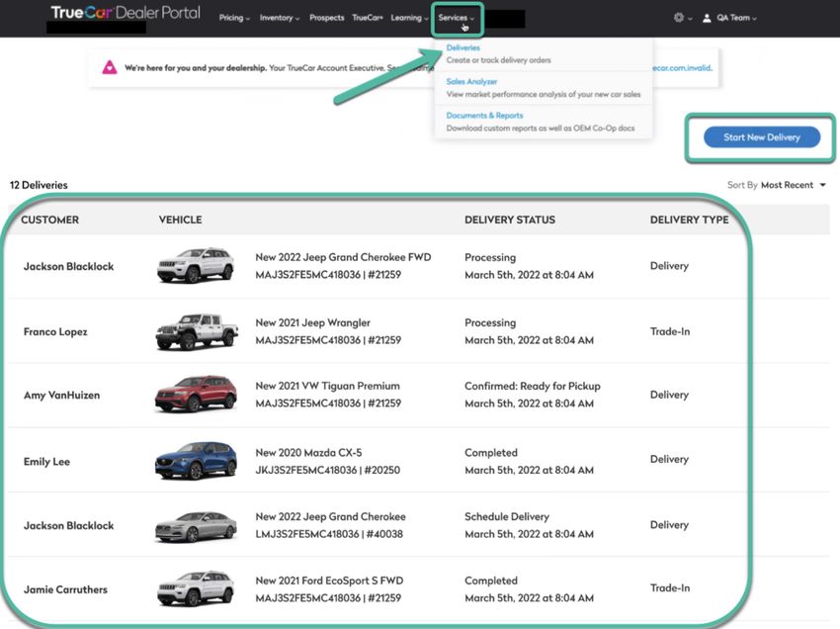Select Deliveries from the Services menu
This screenshot has width=840, height=629.
(x=462, y=47)
